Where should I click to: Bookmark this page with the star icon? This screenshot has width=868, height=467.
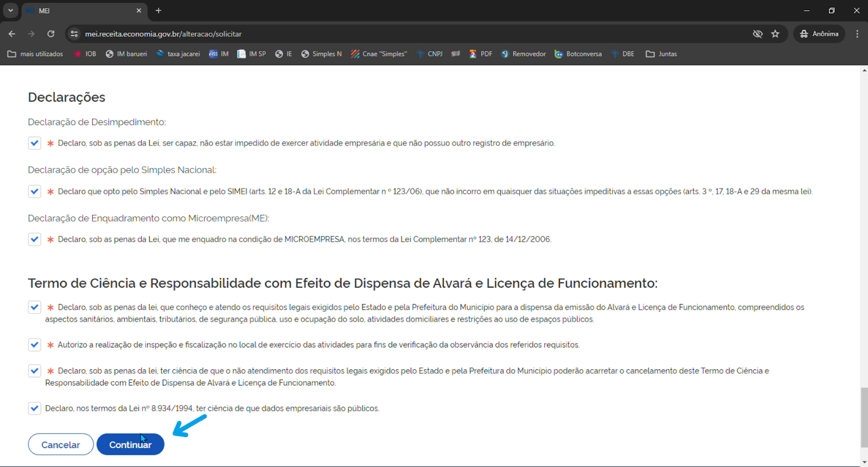(x=775, y=34)
